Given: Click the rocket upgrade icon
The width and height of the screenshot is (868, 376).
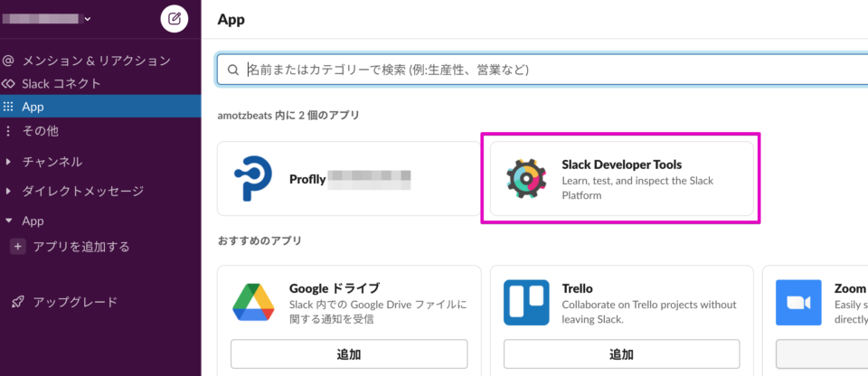Looking at the screenshot, I should [x=18, y=303].
